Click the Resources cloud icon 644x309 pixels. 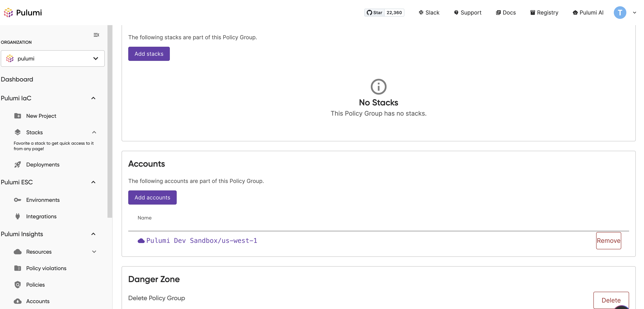(x=17, y=251)
